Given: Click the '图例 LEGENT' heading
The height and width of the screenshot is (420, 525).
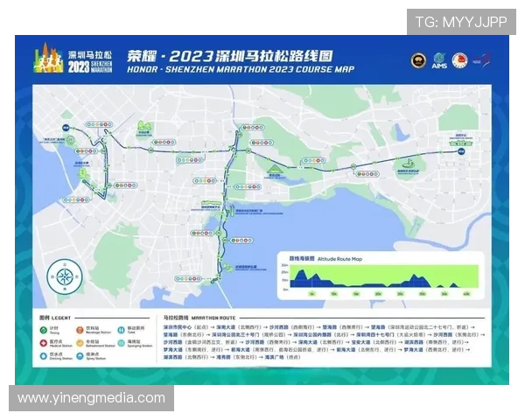Looking at the screenshot, I should pyautogui.click(x=55, y=318).
